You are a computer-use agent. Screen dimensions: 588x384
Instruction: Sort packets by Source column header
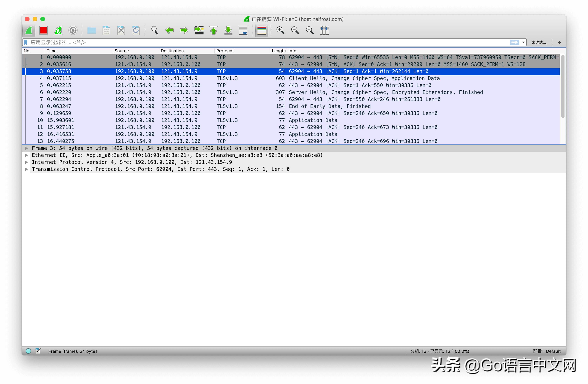point(122,51)
